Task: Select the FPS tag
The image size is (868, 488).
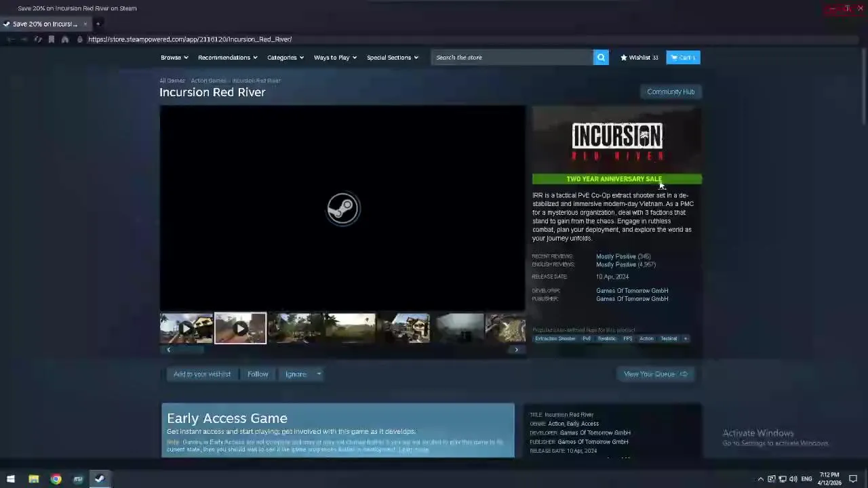Action: (x=628, y=338)
